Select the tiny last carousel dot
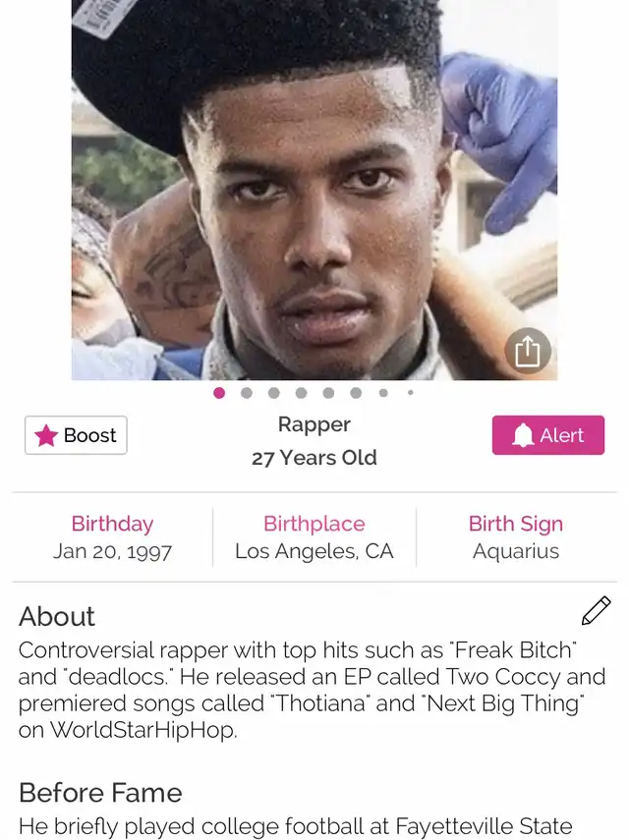629x840 pixels. pos(411,393)
